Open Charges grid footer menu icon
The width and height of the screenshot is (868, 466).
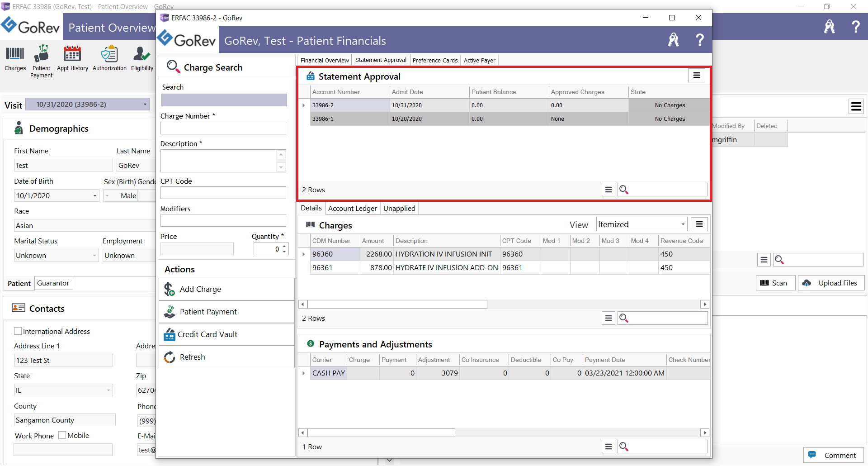point(609,318)
